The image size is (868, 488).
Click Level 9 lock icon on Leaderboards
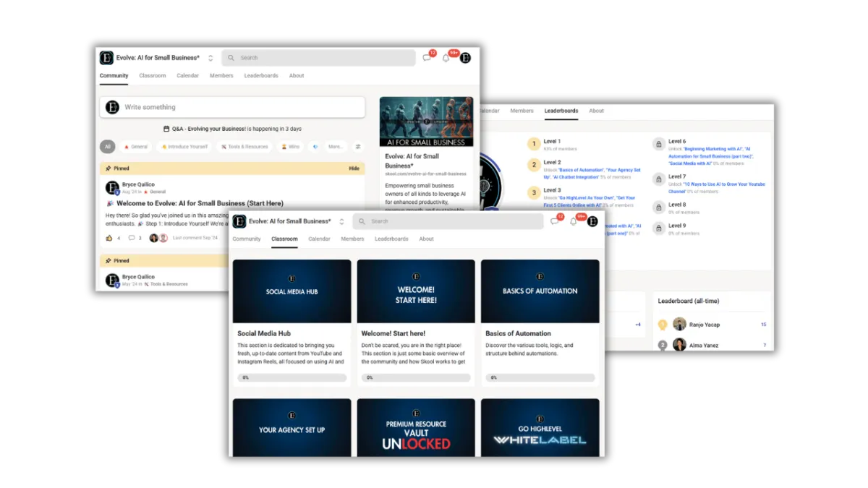point(659,228)
